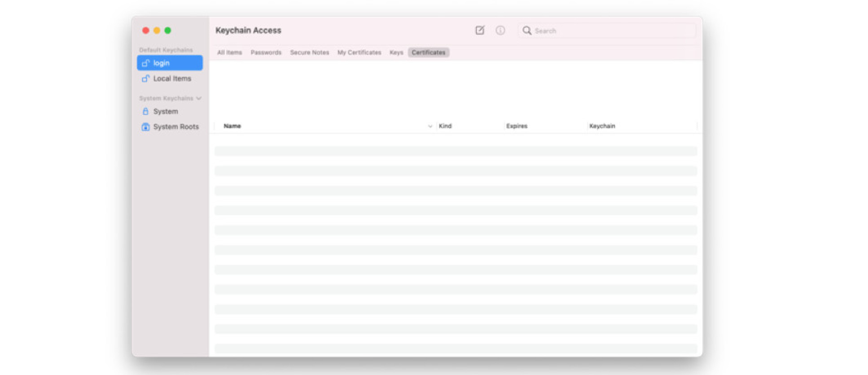868x375 pixels.
Task: Toggle sort order arrow in Name column
Action: click(x=430, y=126)
